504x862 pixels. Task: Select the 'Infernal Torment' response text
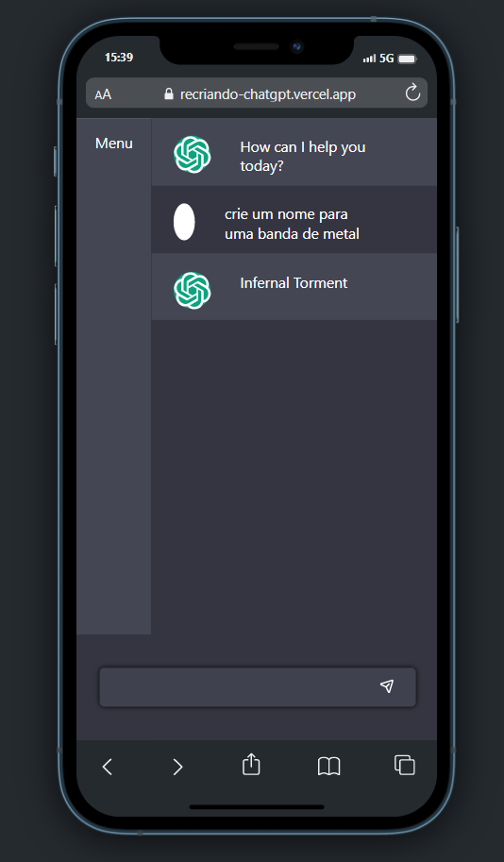[294, 283]
